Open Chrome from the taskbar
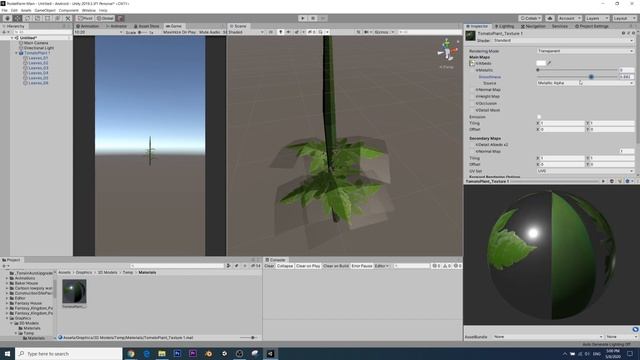 [x=131, y=353]
